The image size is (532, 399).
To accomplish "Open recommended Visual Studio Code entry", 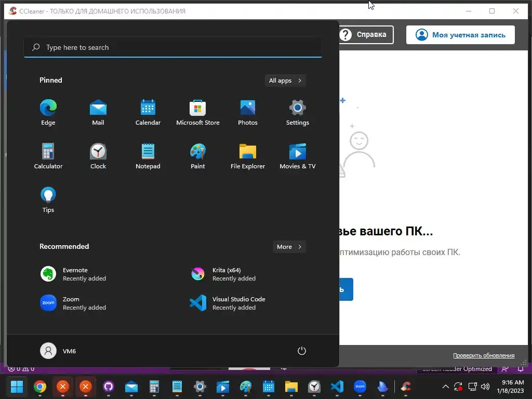I will click(x=248, y=303).
